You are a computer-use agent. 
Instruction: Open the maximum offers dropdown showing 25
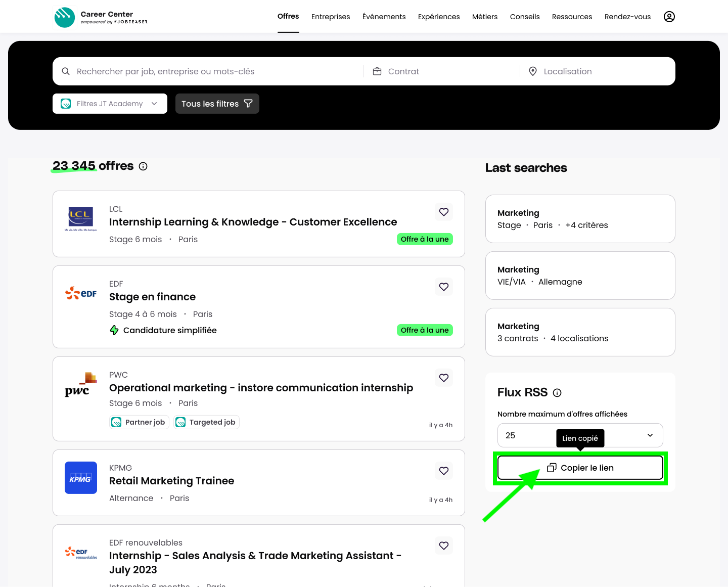pyautogui.click(x=580, y=435)
